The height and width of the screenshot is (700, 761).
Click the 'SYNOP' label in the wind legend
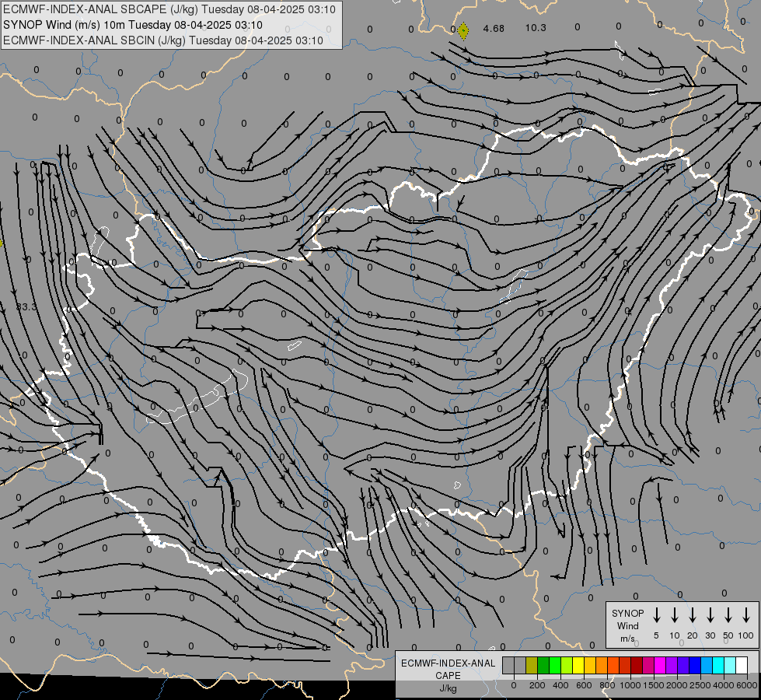627,614
